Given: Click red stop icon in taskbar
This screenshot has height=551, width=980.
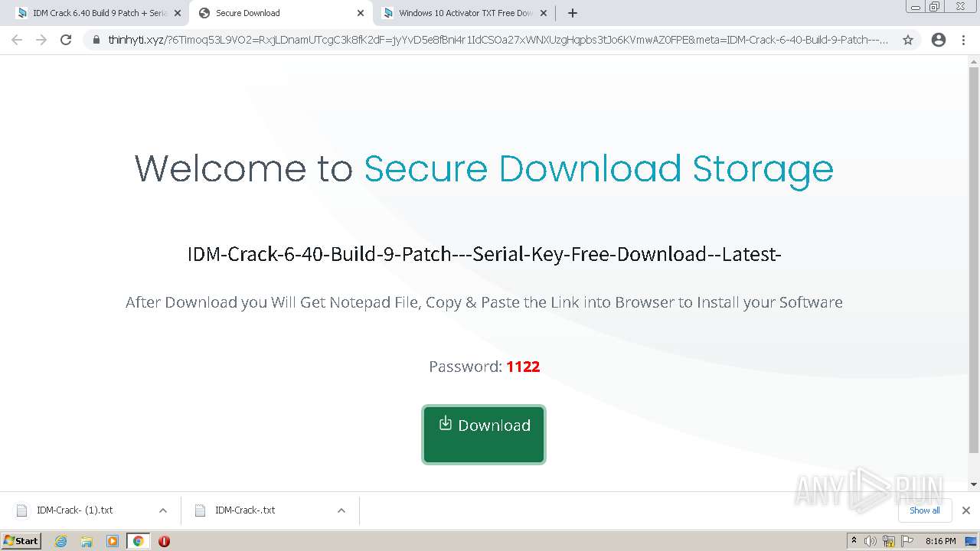Looking at the screenshot, I should [x=164, y=541].
